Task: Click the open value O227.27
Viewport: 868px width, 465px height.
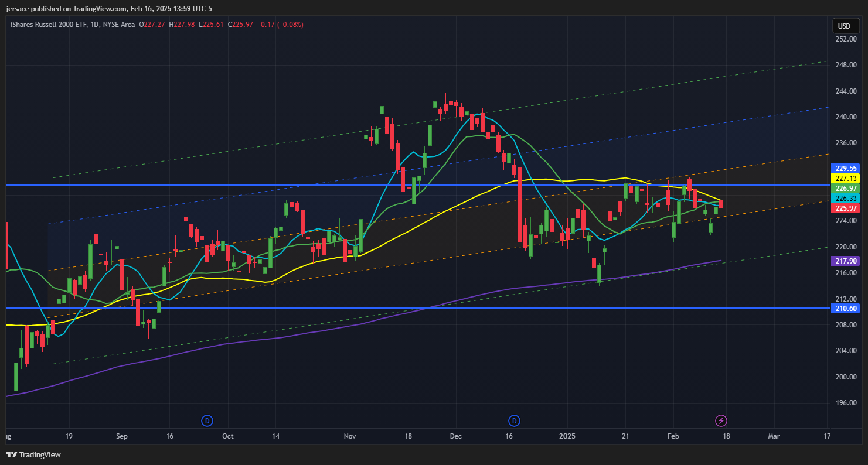Action: 152,25
